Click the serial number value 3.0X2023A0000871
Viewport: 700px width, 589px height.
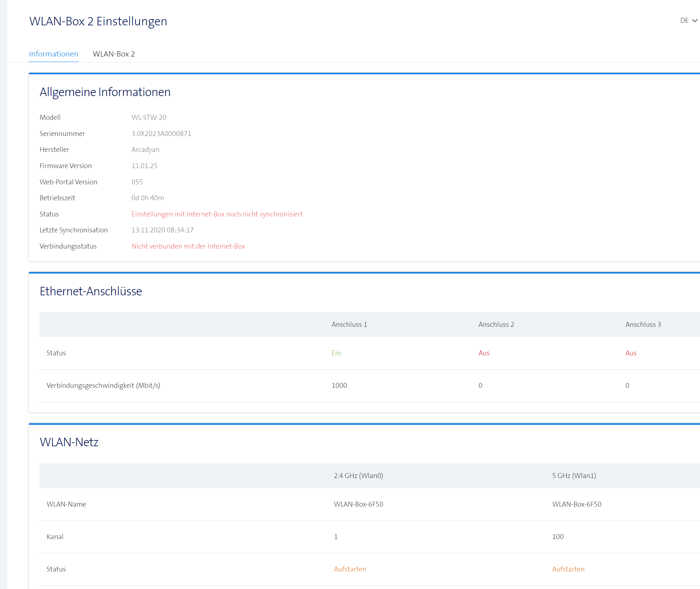coord(161,134)
